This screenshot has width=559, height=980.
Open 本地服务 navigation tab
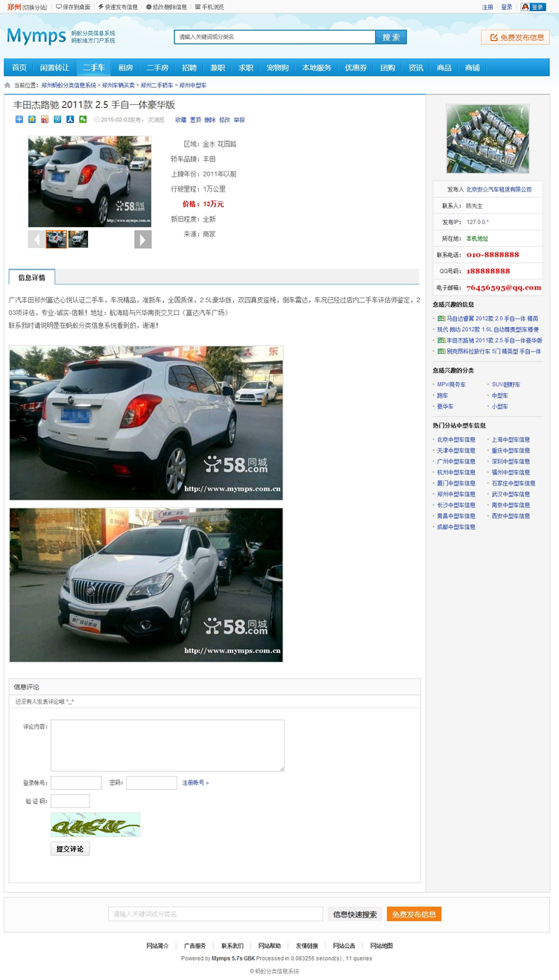[317, 68]
